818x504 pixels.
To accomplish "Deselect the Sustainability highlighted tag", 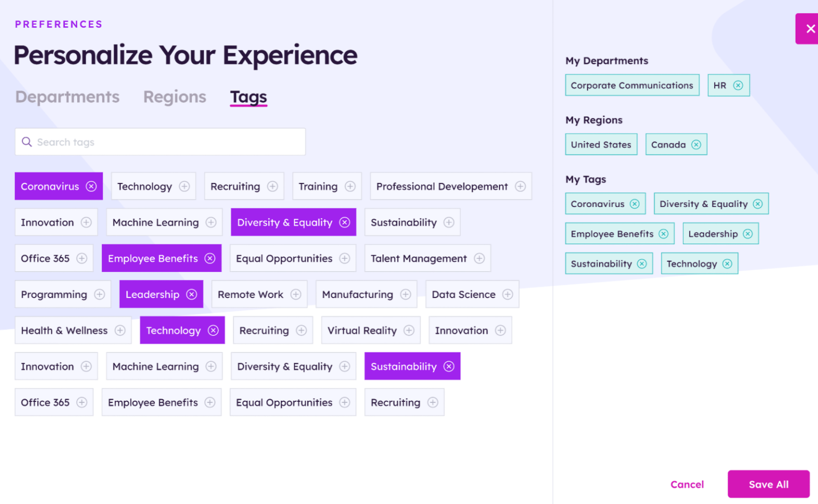I will 450,366.
